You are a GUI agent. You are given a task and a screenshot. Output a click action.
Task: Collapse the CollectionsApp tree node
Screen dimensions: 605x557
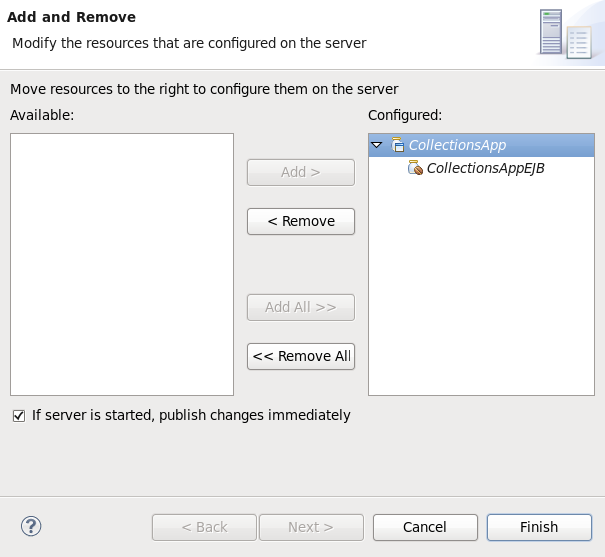click(x=377, y=145)
